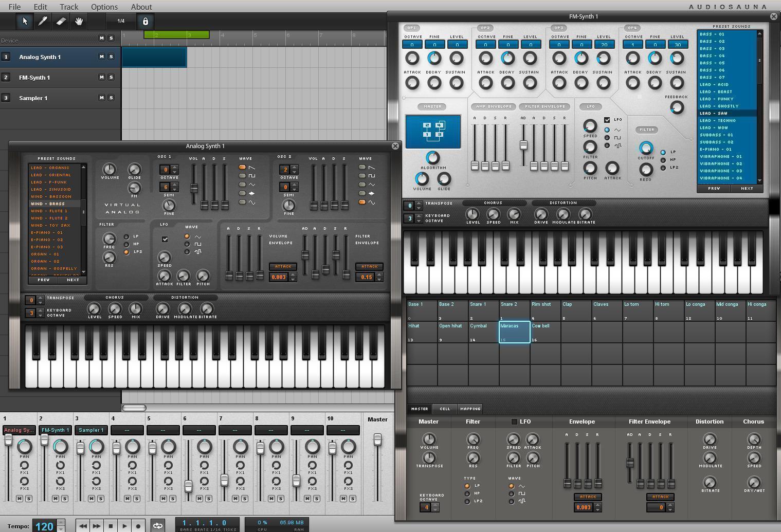The height and width of the screenshot is (532, 781).
Task: Adjust the OSC 2 octave stepper
Action: (295, 169)
